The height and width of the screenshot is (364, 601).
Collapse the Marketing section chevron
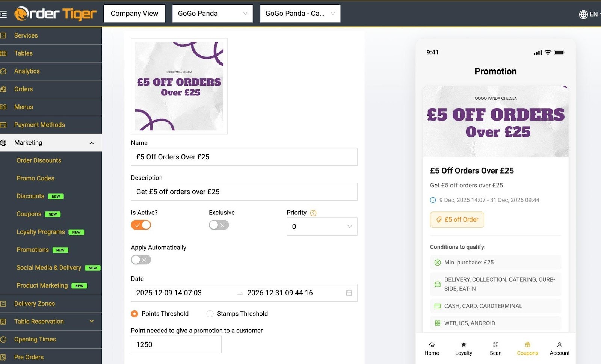pos(92,143)
